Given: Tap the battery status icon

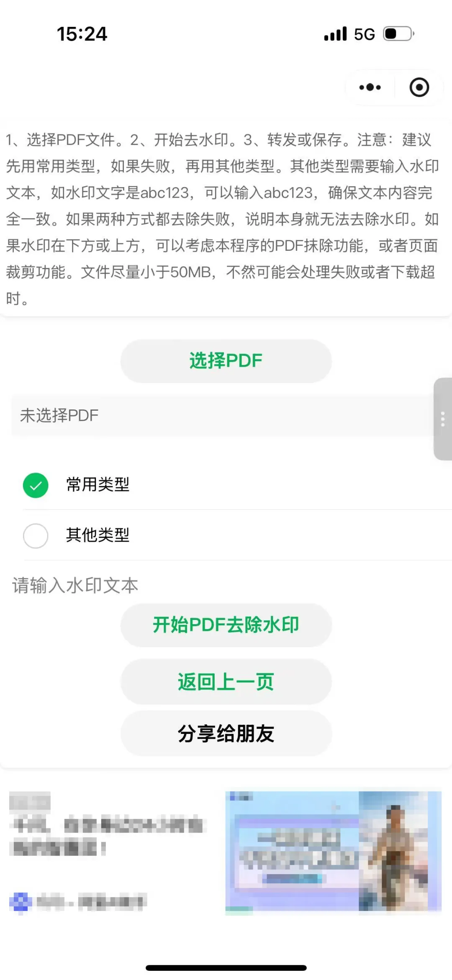Looking at the screenshot, I should tap(399, 33).
